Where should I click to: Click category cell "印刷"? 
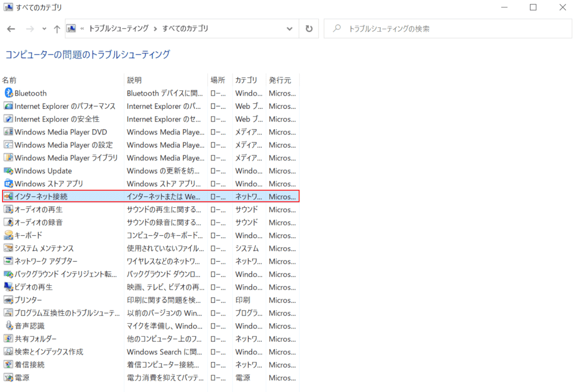(242, 300)
